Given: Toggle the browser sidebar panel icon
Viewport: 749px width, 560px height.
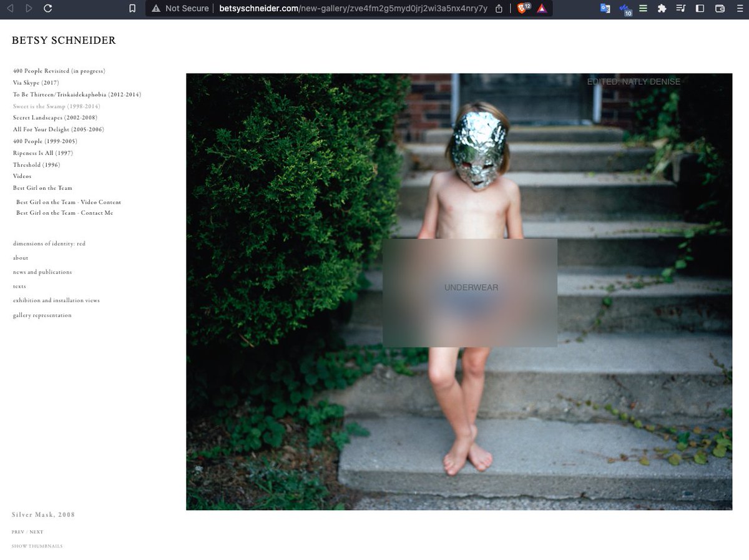Looking at the screenshot, I should (700, 9).
